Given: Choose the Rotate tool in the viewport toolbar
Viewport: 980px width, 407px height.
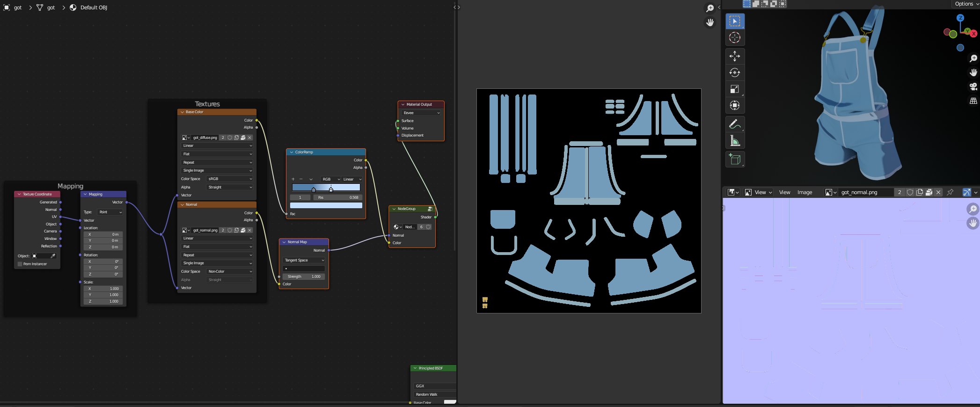Looking at the screenshot, I should (x=735, y=73).
